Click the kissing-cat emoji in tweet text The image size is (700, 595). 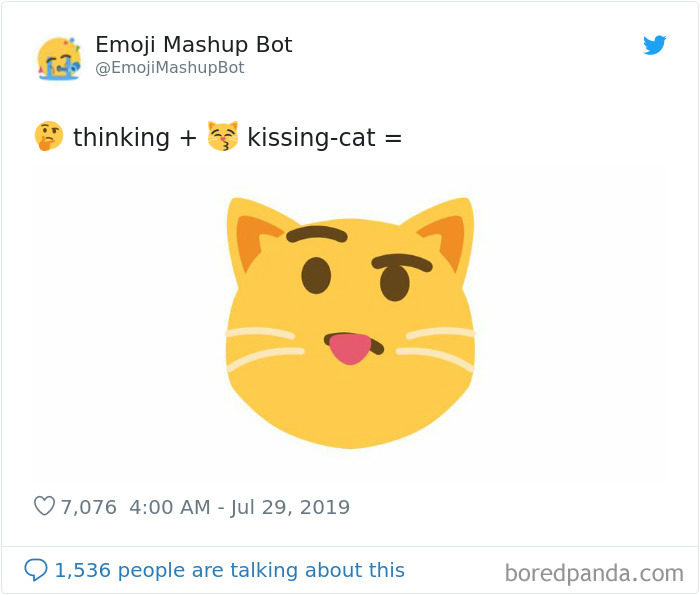[x=222, y=136]
